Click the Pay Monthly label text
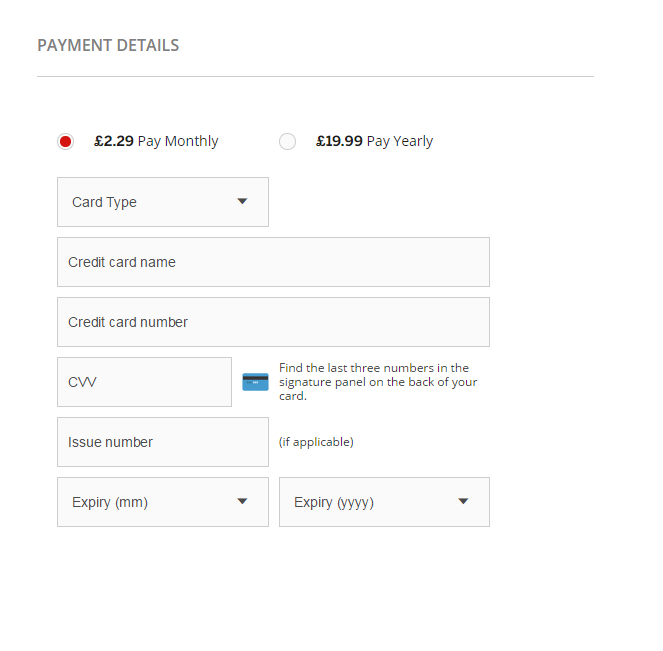 click(178, 141)
